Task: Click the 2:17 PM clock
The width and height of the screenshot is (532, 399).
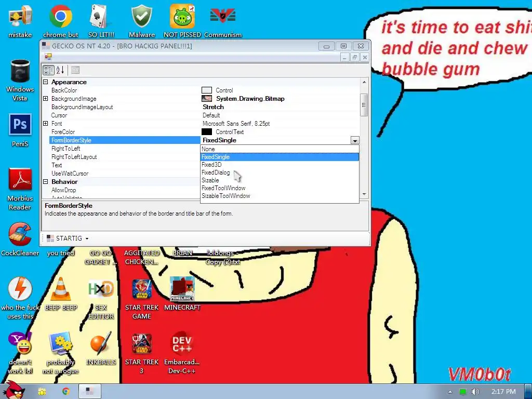Action: click(x=503, y=392)
